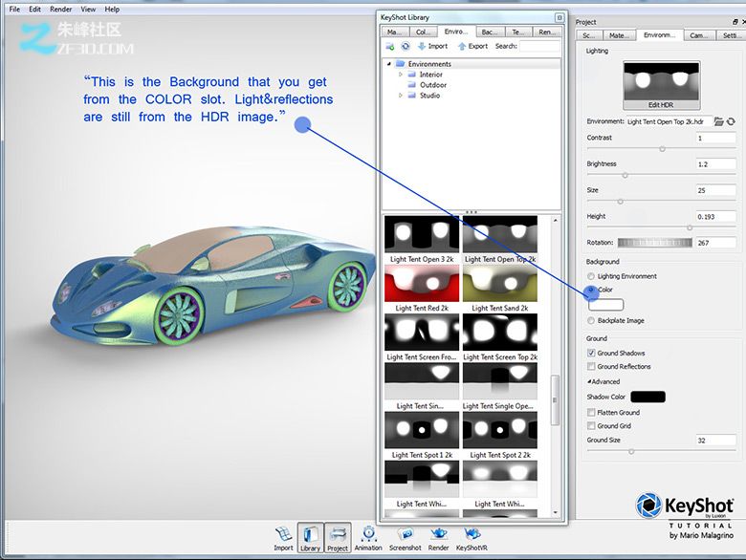Select the Outdoor folder in tree
The image size is (746, 560).
pyautogui.click(x=433, y=85)
